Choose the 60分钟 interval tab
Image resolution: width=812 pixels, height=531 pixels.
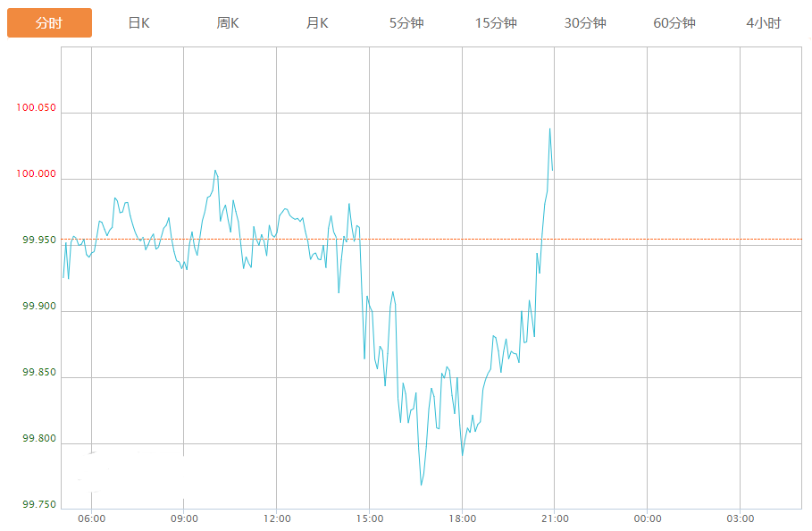[674, 23]
